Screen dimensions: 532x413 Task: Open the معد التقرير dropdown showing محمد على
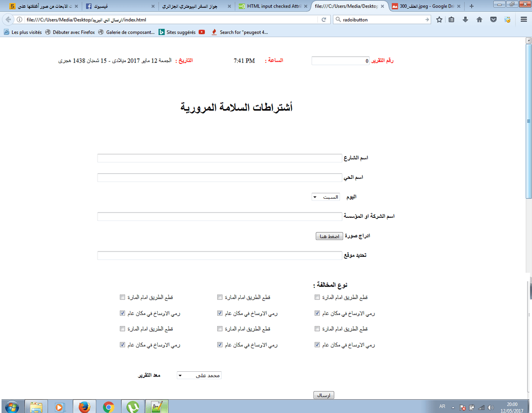[199, 376]
